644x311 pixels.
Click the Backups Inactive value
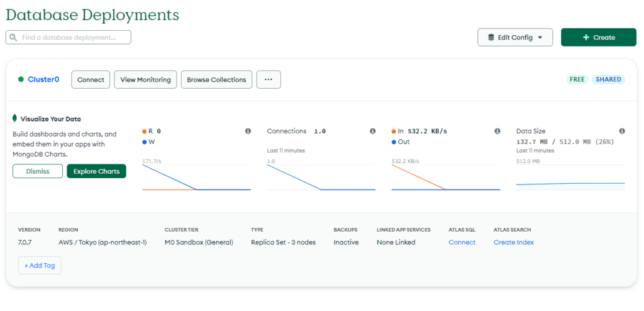346,242
